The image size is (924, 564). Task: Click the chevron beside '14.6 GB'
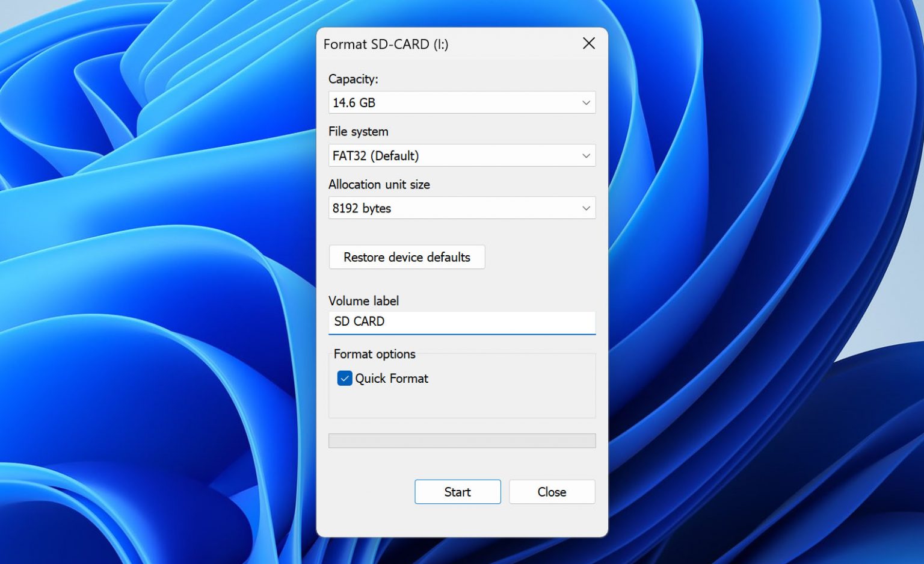coord(586,102)
